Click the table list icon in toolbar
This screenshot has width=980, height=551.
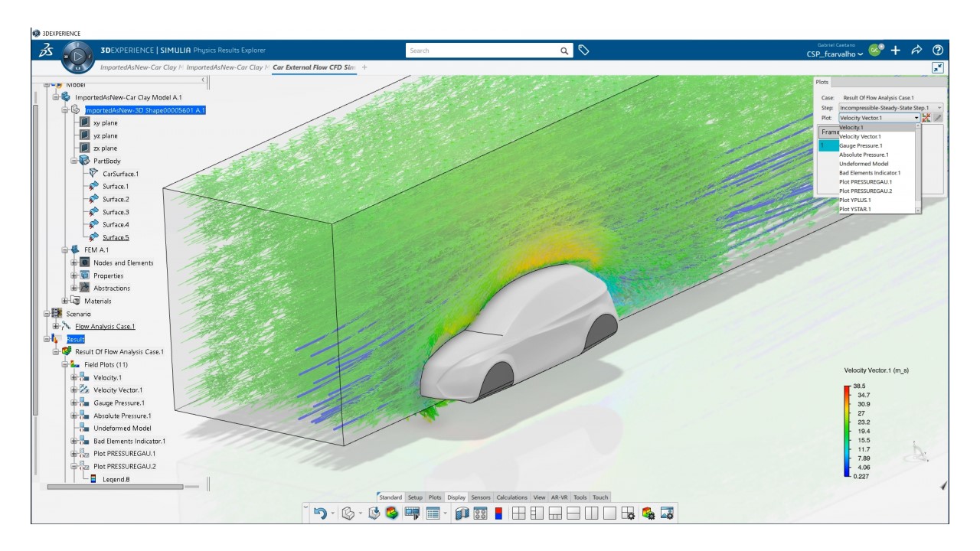pyautogui.click(x=433, y=514)
